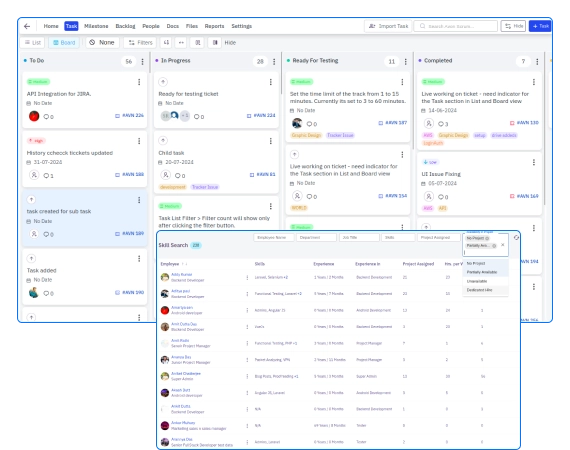The width and height of the screenshot is (570, 450).
Task: Click priority arrow icon on Child task card
Action: 163,140
